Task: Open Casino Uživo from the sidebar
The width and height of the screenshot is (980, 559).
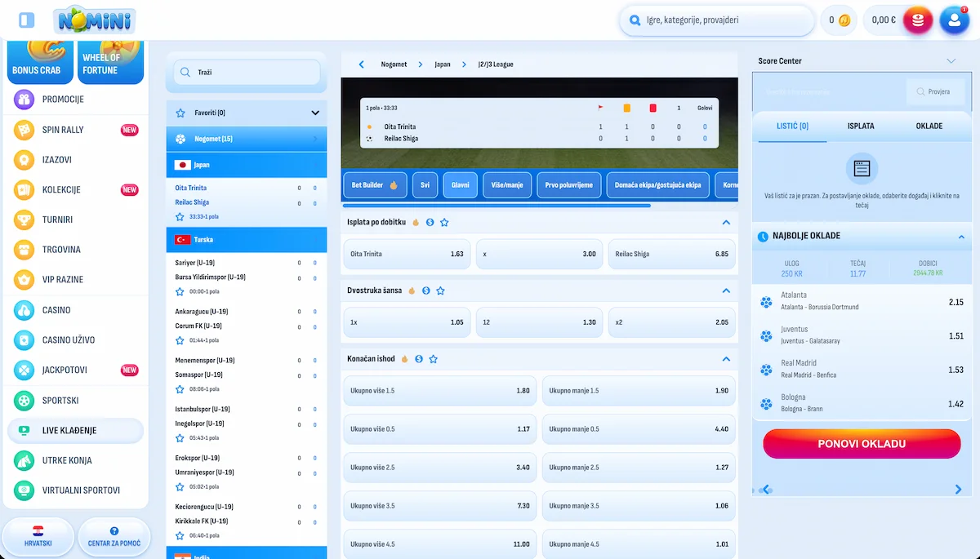Action: click(x=69, y=339)
